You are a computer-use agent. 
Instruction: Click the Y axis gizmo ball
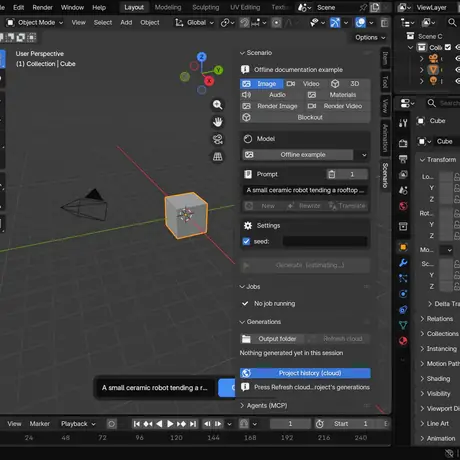[x=218, y=70]
